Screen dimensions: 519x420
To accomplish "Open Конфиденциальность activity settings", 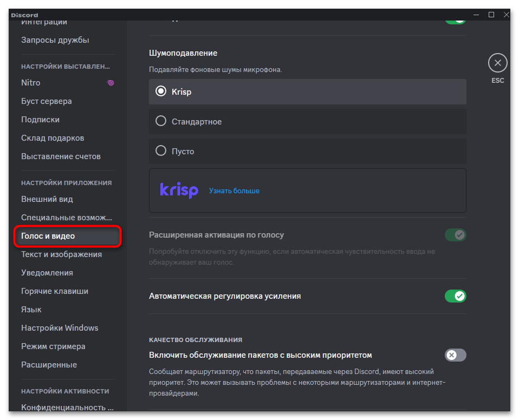I will 68,408.
